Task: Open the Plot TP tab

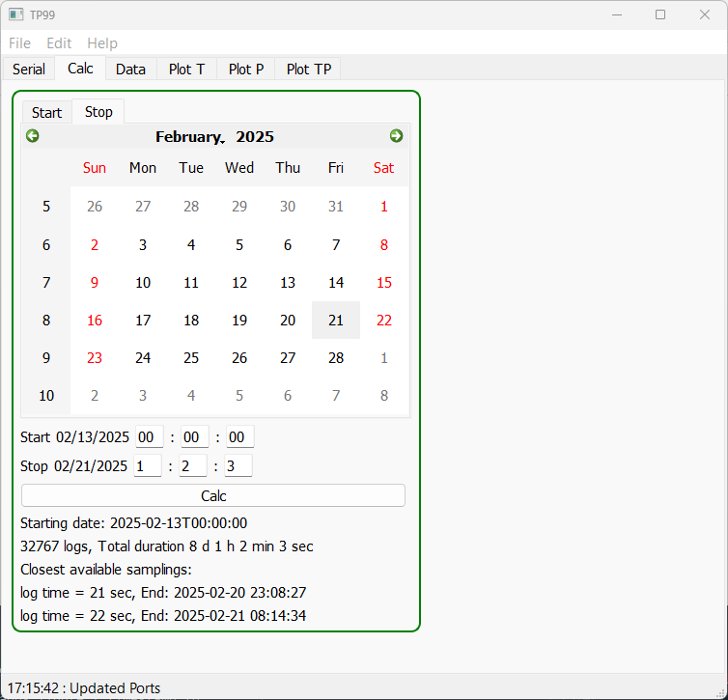Action: click(309, 70)
